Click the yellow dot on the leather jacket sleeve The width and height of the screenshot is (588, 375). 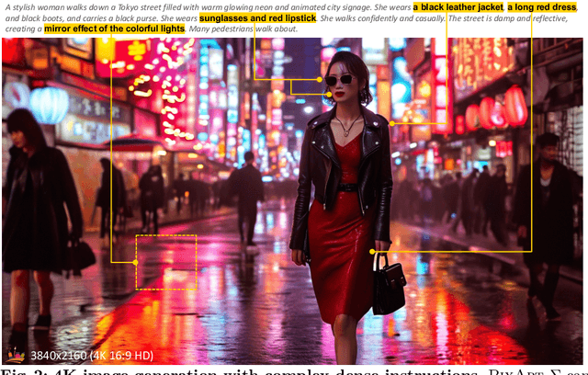coord(391,123)
